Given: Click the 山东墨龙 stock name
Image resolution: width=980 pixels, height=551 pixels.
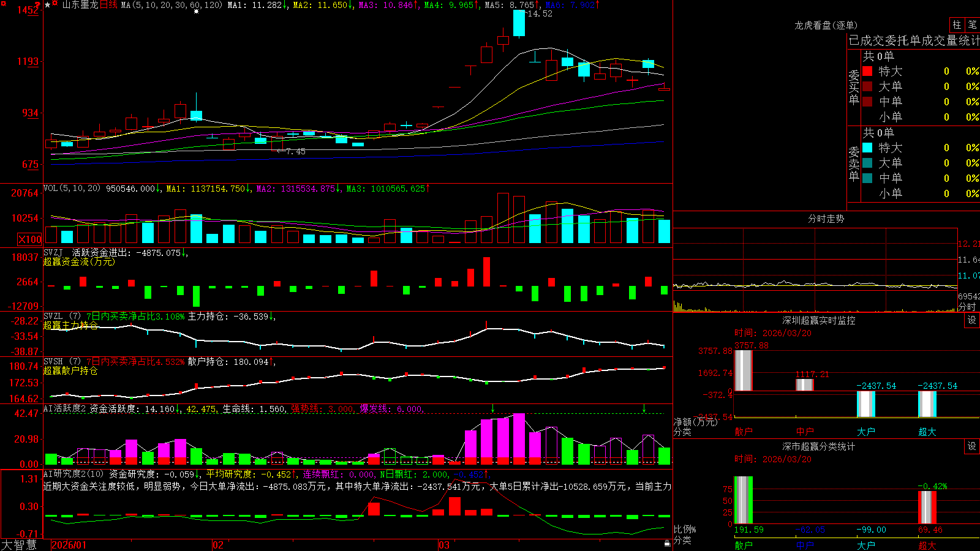Looking at the screenshot, I should tap(80, 5).
